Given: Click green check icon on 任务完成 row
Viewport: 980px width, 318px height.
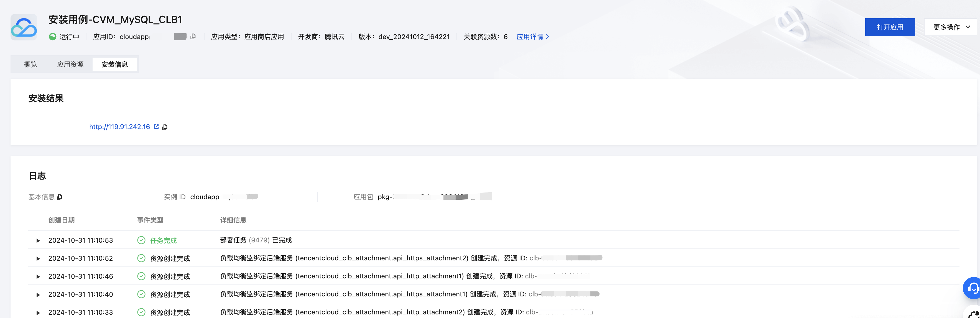Looking at the screenshot, I should [141, 240].
